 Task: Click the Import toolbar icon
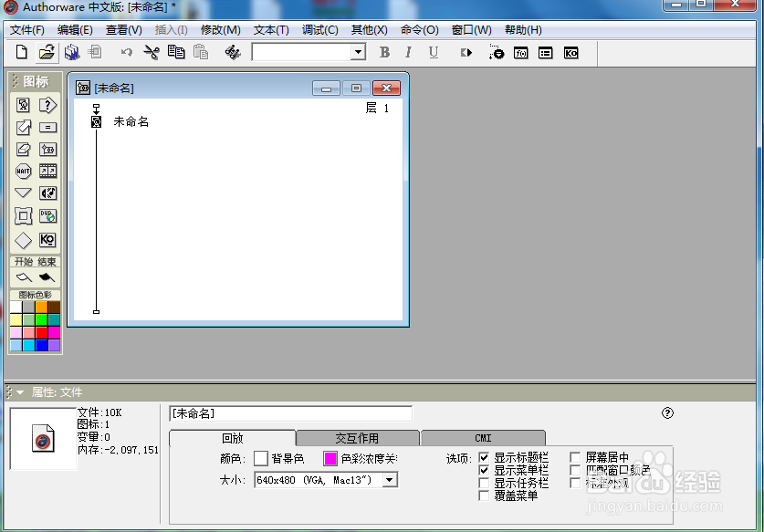[95, 52]
